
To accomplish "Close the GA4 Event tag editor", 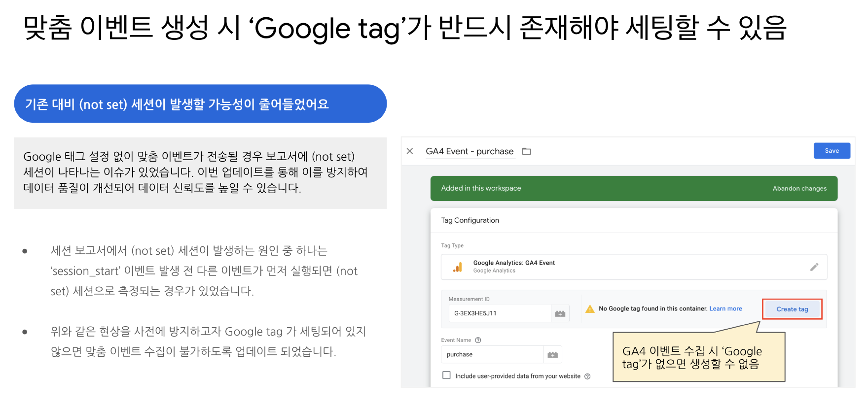I will coord(410,151).
